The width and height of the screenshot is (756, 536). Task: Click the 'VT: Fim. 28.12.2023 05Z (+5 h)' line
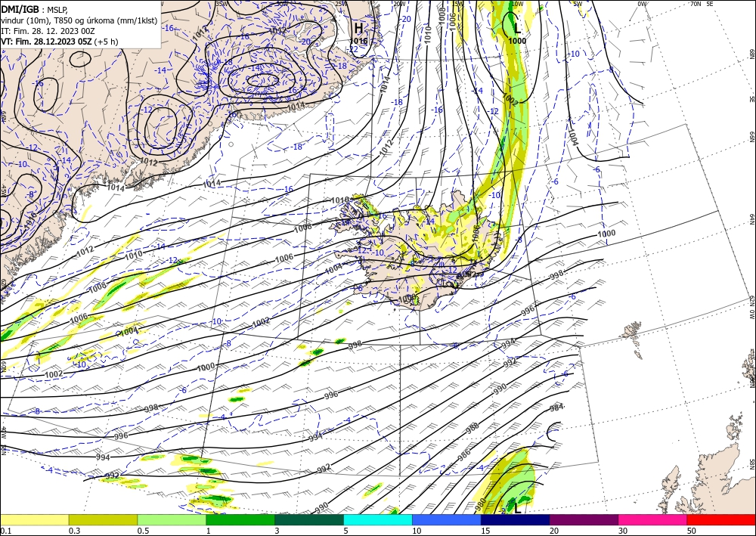coord(59,42)
